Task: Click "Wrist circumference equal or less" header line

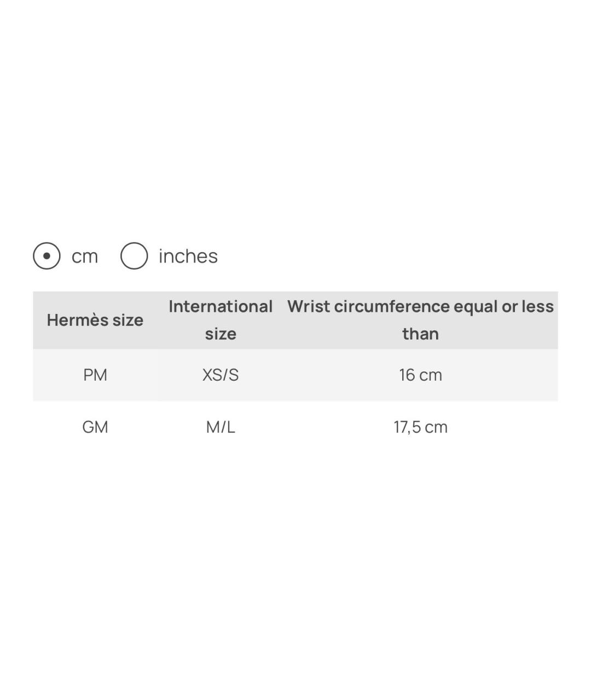Action: click(x=421, y=307)
